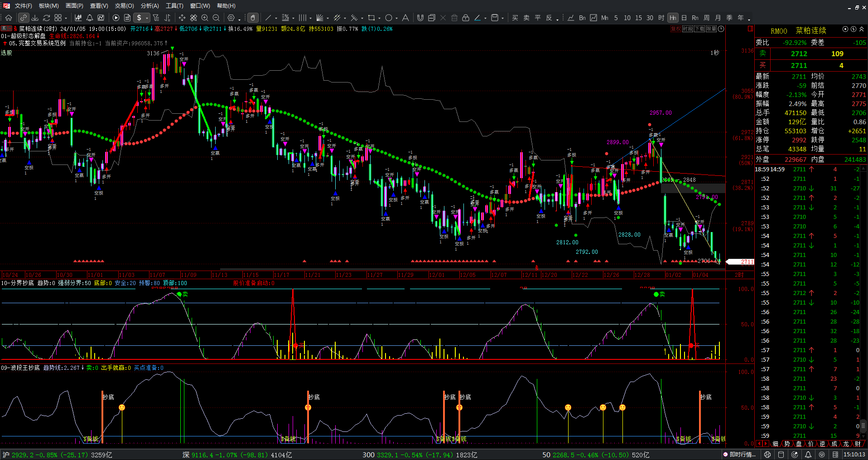Open the trend chart window icon
868x460 pixels.
[101, 18]
